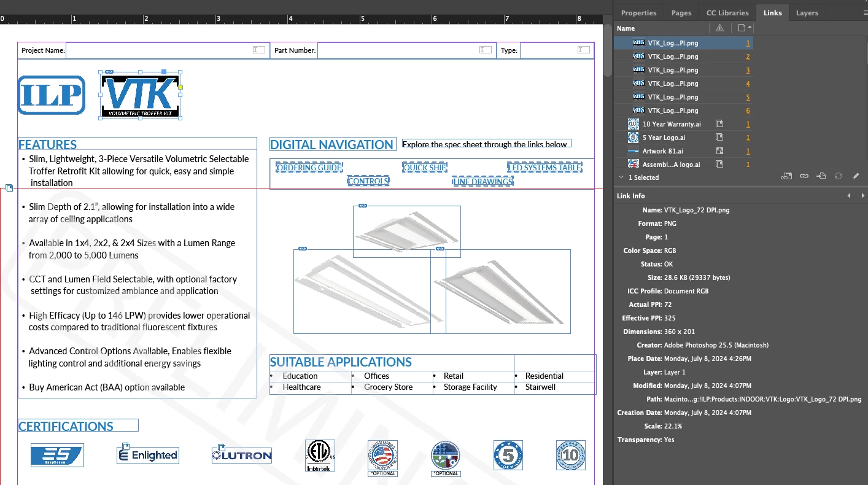Click status icon beside 5 Year Logo.ai
This screenshot has width=868, height=485.
point(719,138)
